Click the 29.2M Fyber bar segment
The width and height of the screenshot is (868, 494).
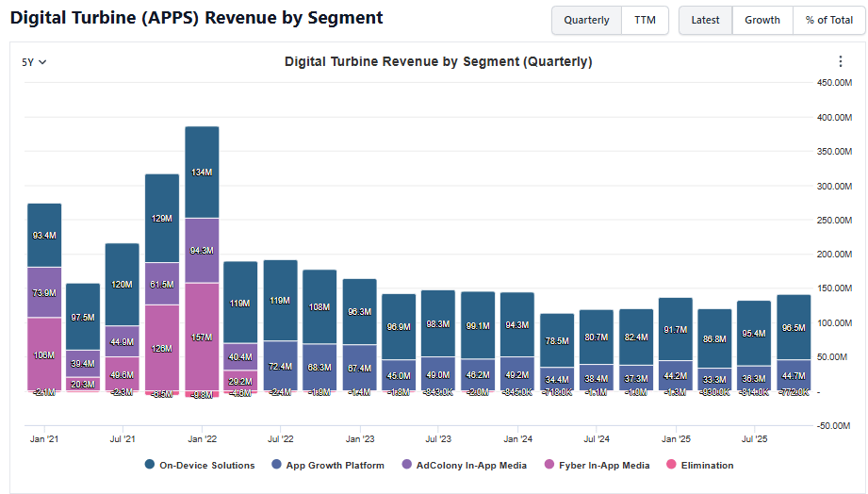(240, 381)
